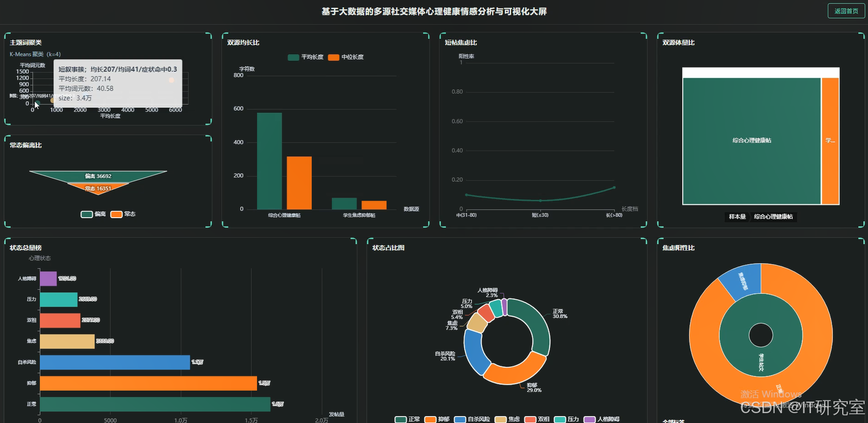Toggle 双相 in pie chart legend
The width and height of the screenshot is (868, 423).
click(537, 419)
